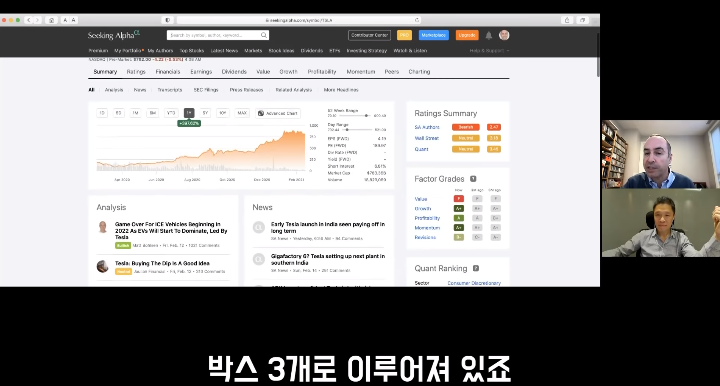Click the author photo beside Buying The Dip article
Viewport: 720px width, 386px height.
coord(103,266)
